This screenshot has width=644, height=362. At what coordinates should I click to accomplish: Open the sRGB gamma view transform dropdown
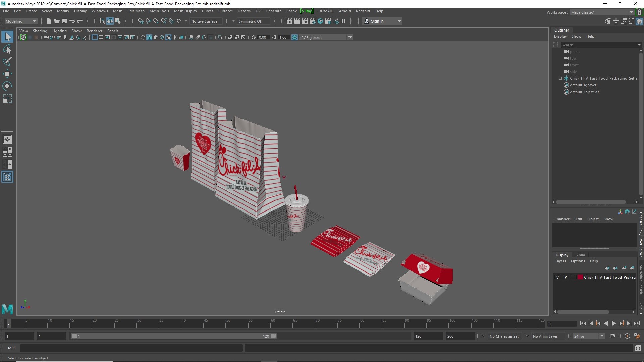click(x=325, y=37)
